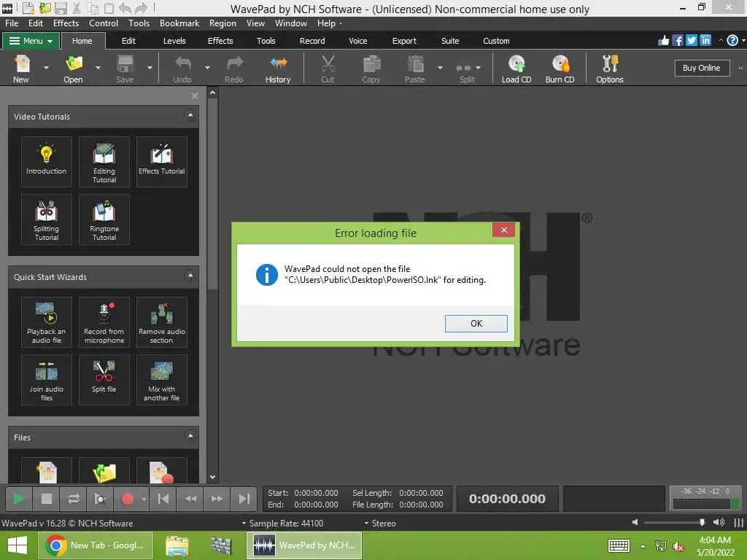
Task: Open the Save button dropdown arrow
Action: coord(150,68)
